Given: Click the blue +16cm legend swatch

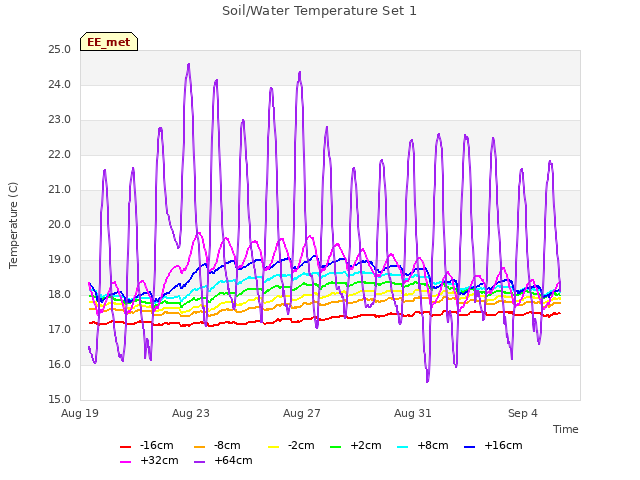Looking at the screenshot, I should click(x=470, y=447).
